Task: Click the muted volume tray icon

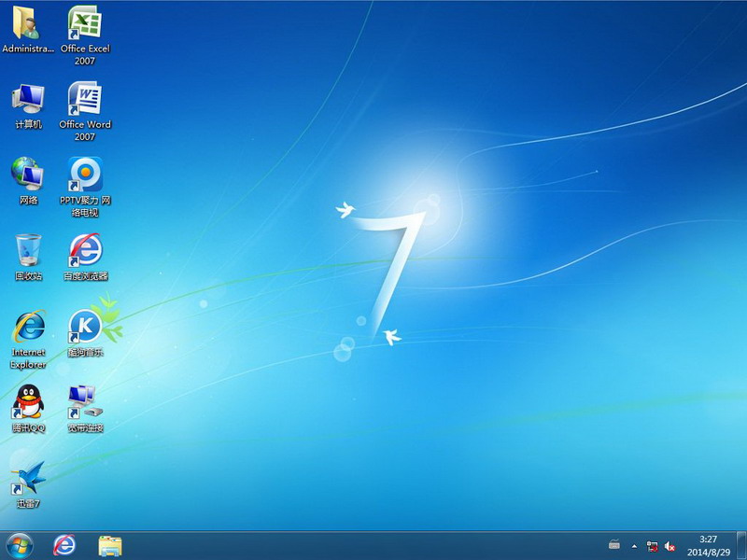Action: (669, 546)
